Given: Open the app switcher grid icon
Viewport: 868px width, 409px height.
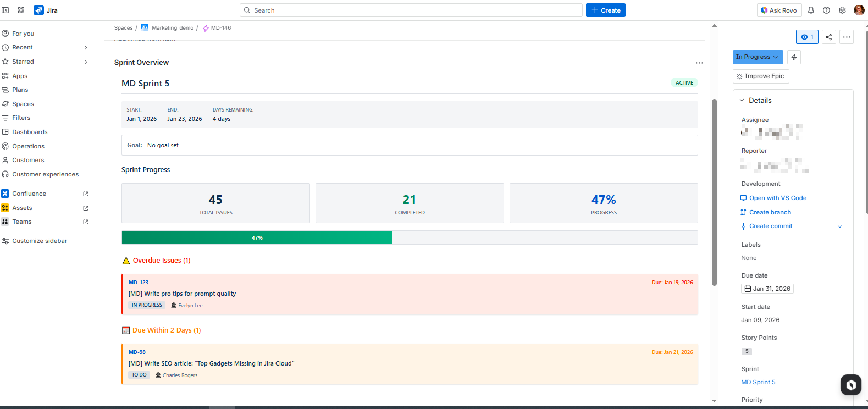Looking at the screenshot, I should [x=21, y=10].
